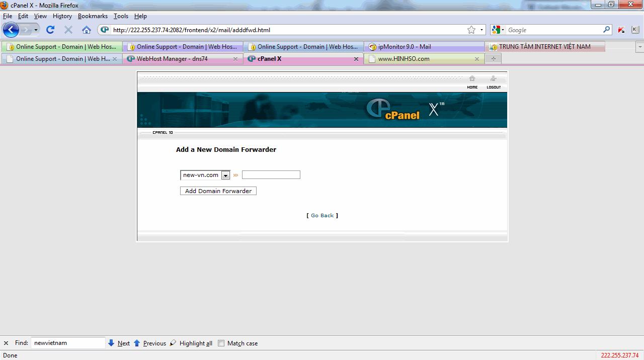Screen dimensions: 644x360
Task: Click the browser Back arrow button
Action: click(11, 30)
